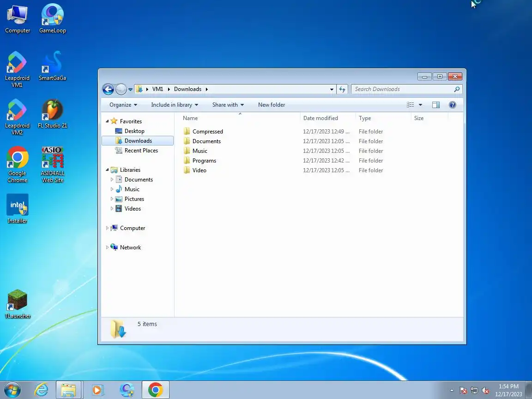Change your view icon in toolbar
The height and width of the screenshot is (399, 532).
[410, 105]
